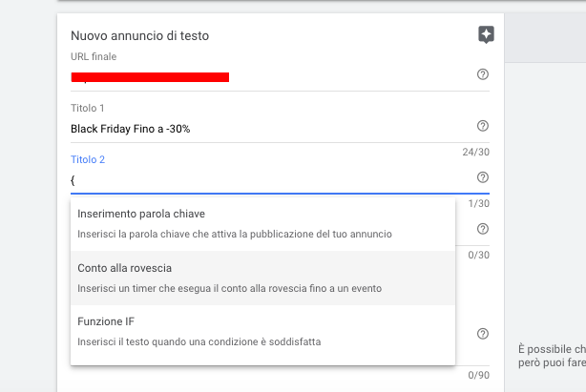586x392 pixels.
Task: Click the 0/90 description character counter
Action: tap(479, 375)
